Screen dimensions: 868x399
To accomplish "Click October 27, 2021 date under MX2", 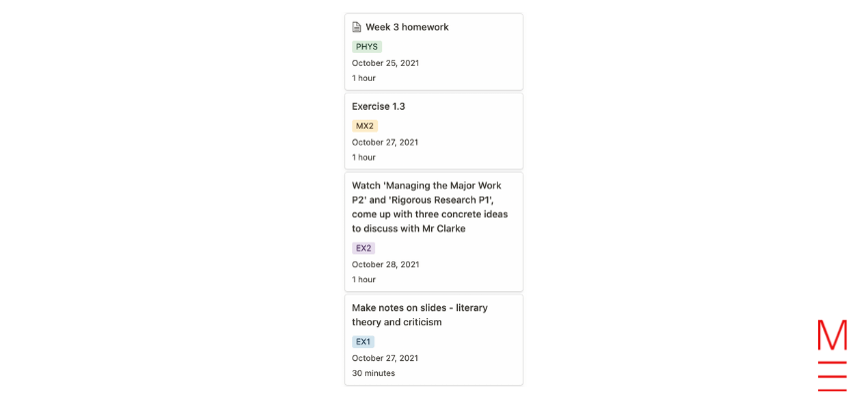I will click(x=385, y=143).
